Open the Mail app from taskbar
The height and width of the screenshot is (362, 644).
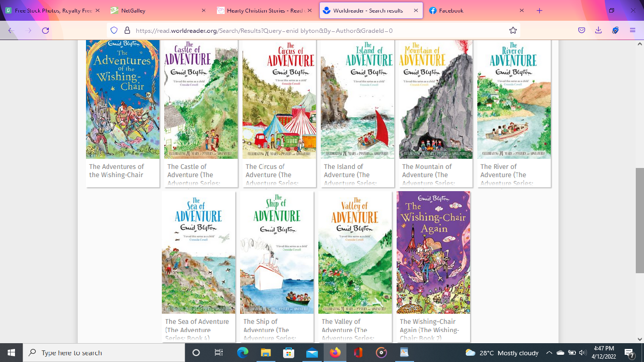point(312,352)
